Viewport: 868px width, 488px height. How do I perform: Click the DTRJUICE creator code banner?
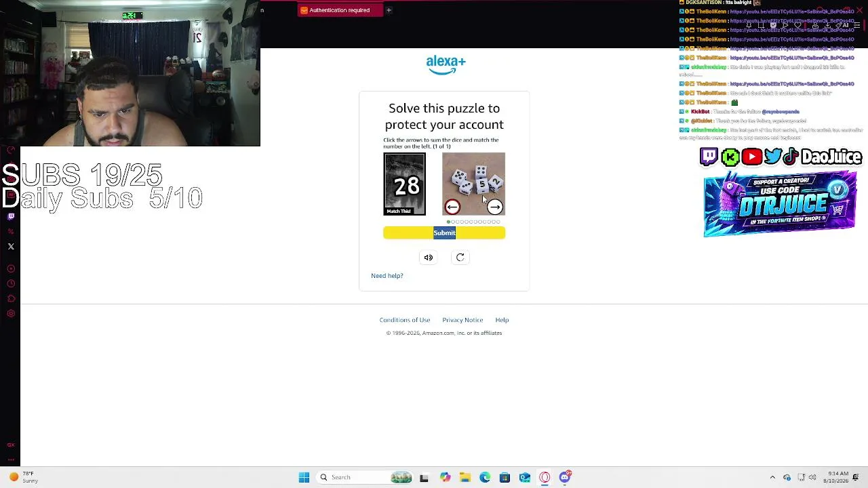click(x=780, y=205)
